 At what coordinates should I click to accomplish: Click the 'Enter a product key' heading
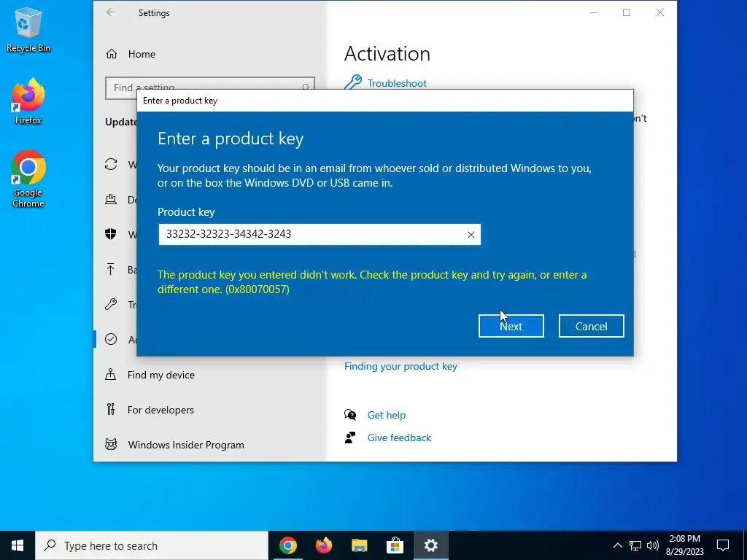(231, 139)
